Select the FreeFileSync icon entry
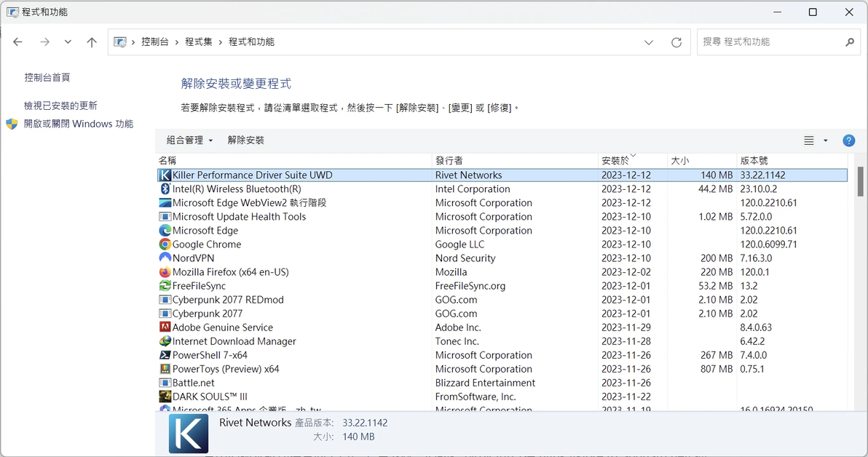The image size is (868, 457). (165, 285)
